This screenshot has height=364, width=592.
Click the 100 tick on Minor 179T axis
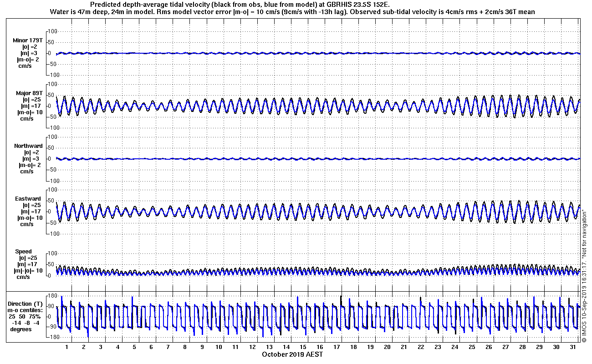click(x=51, y=31)
